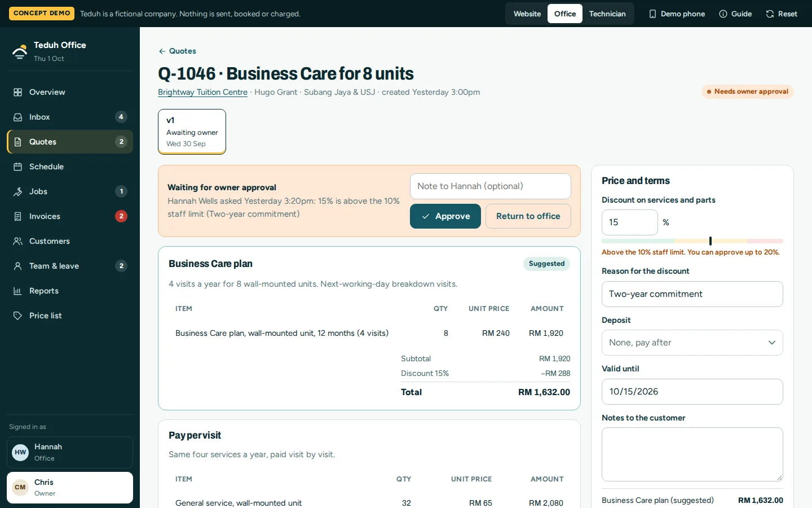
Task: Switch to the Website view
Action: [x=527, y=14]
